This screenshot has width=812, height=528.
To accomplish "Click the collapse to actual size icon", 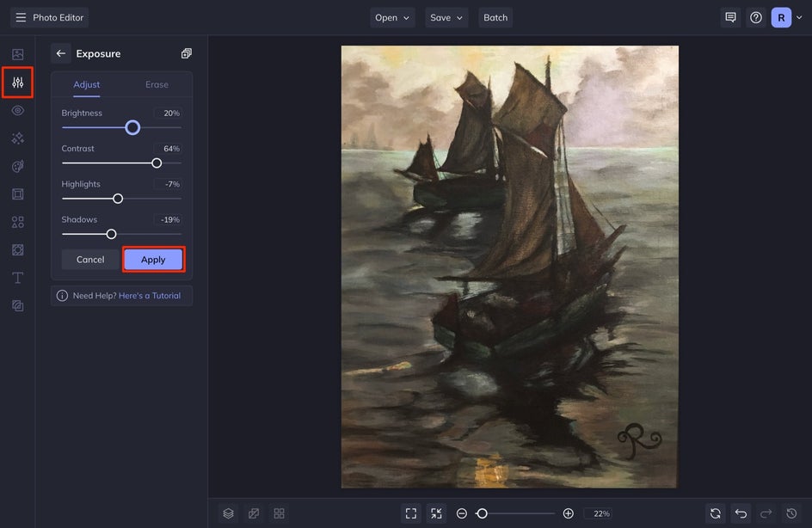I will (x=437, y=513).
